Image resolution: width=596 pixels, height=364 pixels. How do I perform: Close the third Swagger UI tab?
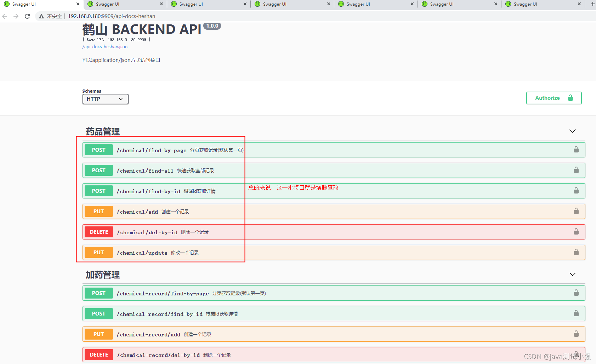pos(245,4)
